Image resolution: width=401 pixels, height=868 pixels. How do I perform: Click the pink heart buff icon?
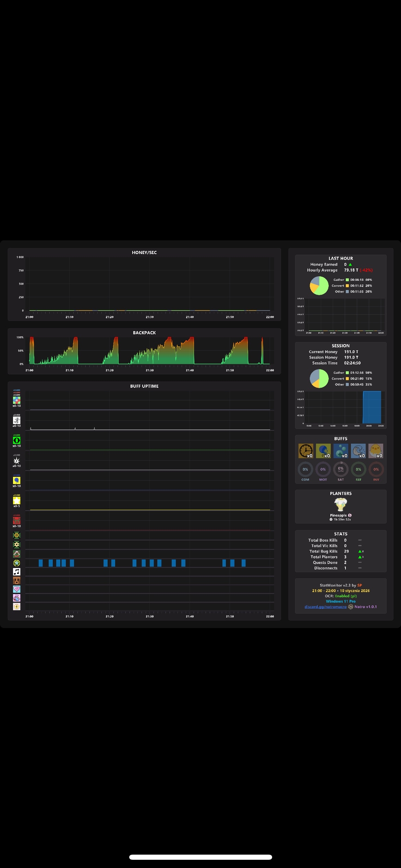click(16, 589)
